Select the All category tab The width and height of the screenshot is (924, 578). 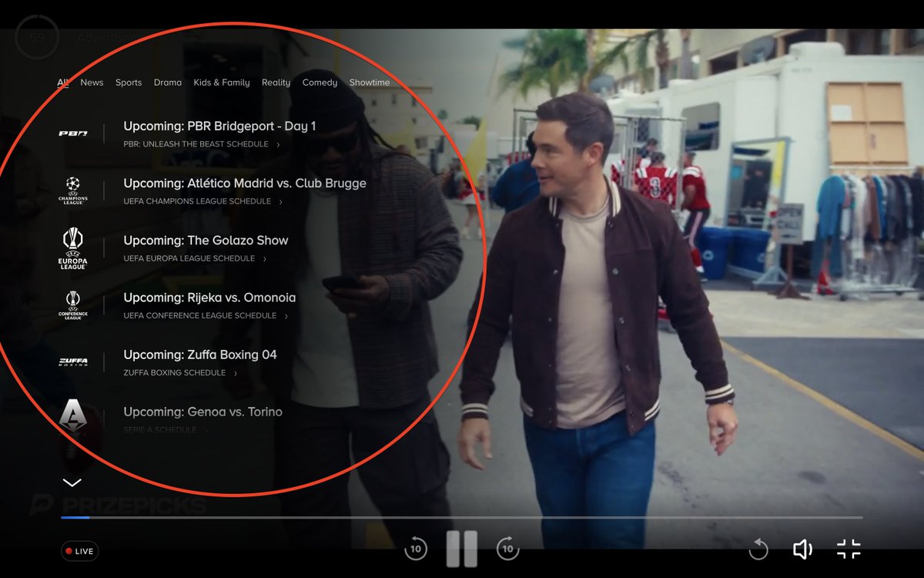(x=63, y=82)
